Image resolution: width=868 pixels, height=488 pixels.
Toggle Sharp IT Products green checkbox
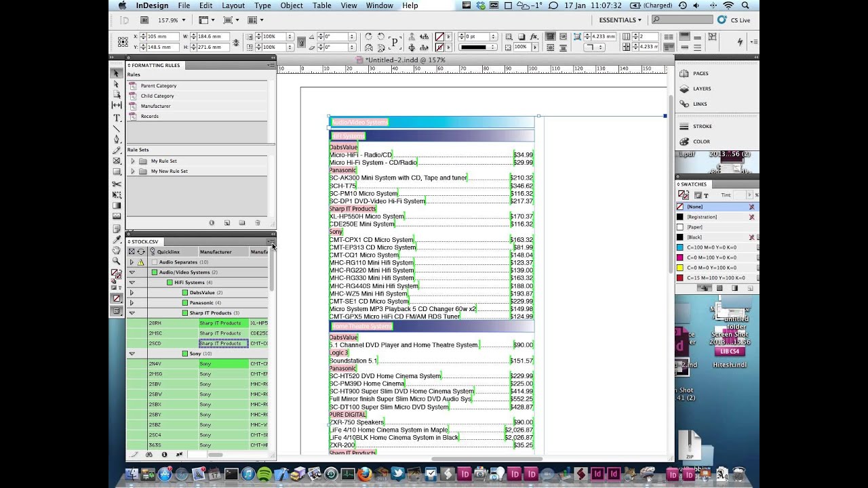[184, 312]
